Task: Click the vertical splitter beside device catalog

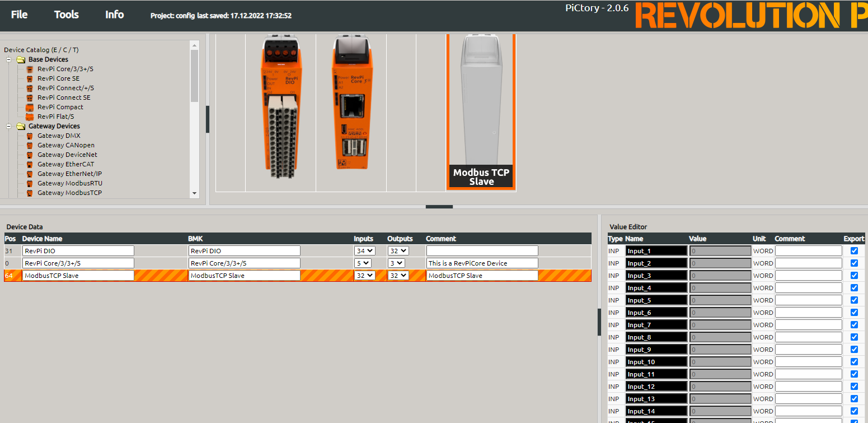Action: tap(208, 119)
